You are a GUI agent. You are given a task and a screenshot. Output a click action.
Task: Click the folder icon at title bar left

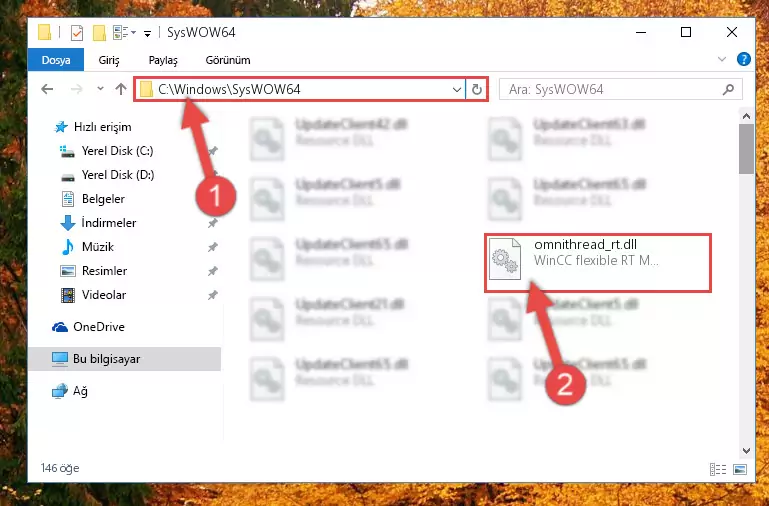(45, 33)
